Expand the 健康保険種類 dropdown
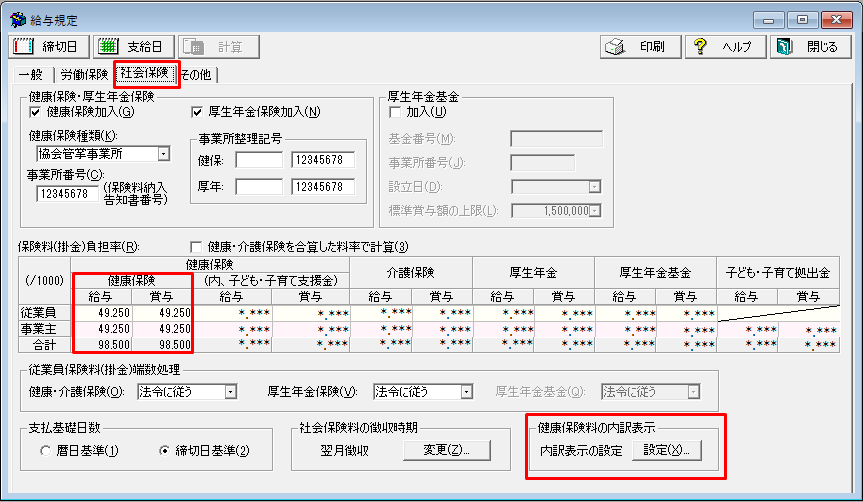The height and width of the screenshot is (502, 863). 163,154
